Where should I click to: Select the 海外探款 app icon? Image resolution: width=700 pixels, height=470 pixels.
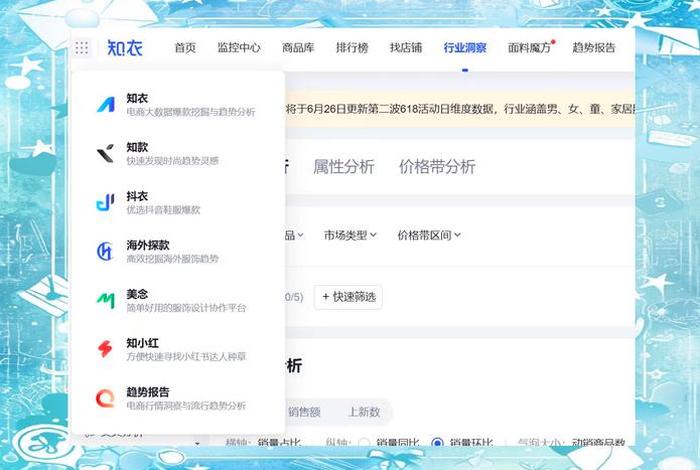(x=105, y=251)
